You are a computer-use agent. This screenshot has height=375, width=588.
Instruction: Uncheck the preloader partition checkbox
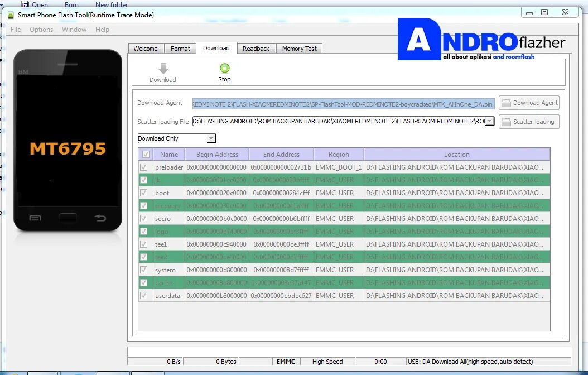143,167
